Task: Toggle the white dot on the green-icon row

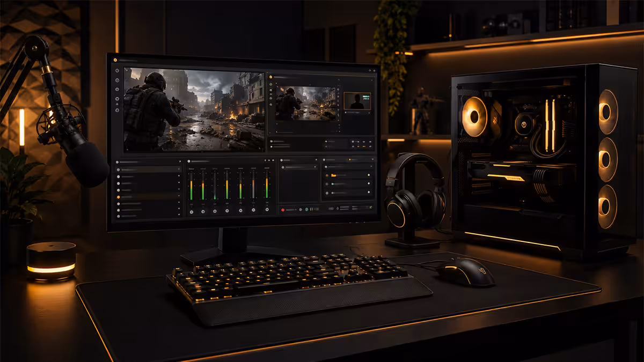Action: [x=369, y=183]
